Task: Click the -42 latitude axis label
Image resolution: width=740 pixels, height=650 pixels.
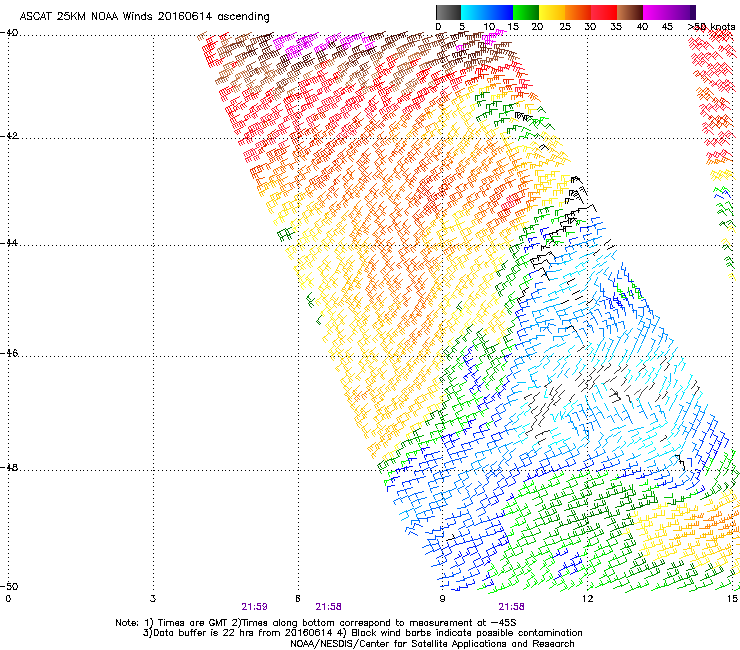Action: click(9, 136)
